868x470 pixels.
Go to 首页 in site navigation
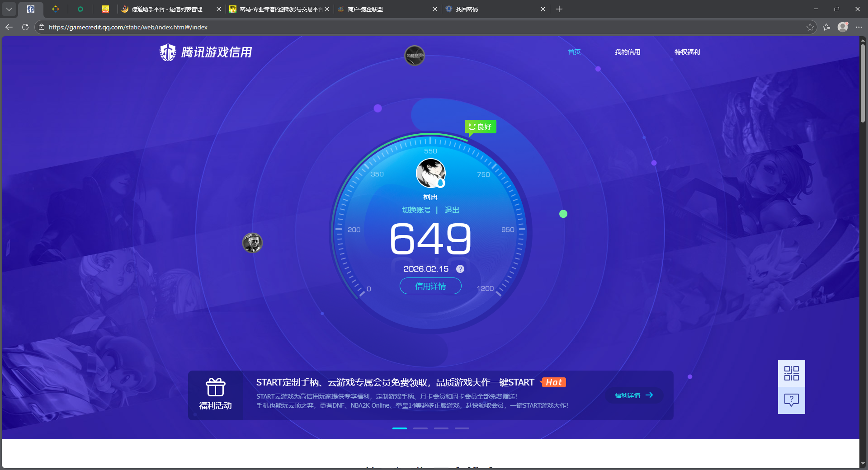point(574,52)
